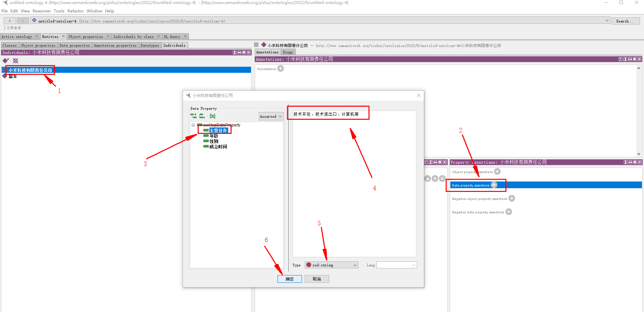This screenshot has width=644, height=312.
Task: Add negative data property assertion plus button
Action: tap(509, 212)
